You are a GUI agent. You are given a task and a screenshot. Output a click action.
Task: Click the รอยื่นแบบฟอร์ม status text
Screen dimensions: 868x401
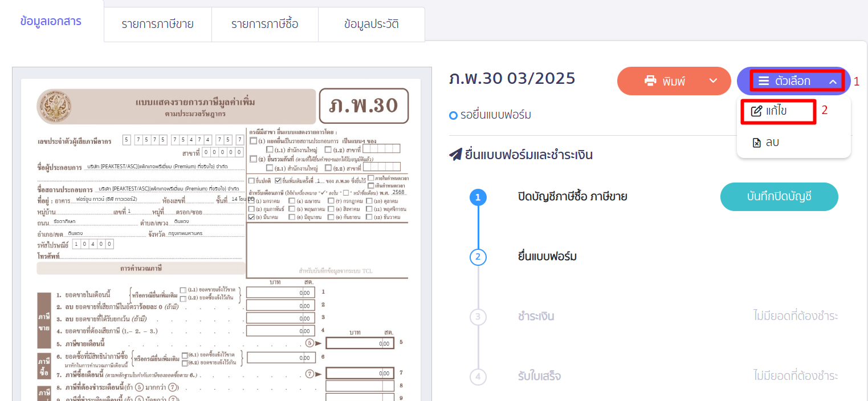click(495, 115)
